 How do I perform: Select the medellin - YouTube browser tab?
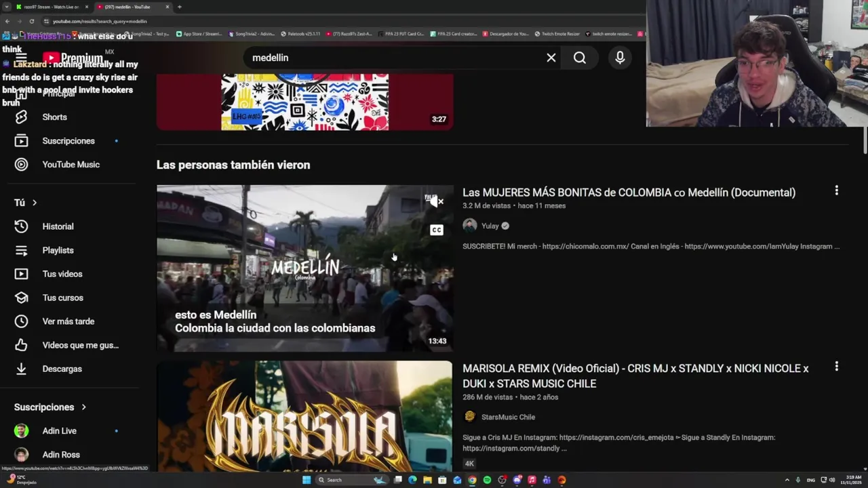[132, 7]
